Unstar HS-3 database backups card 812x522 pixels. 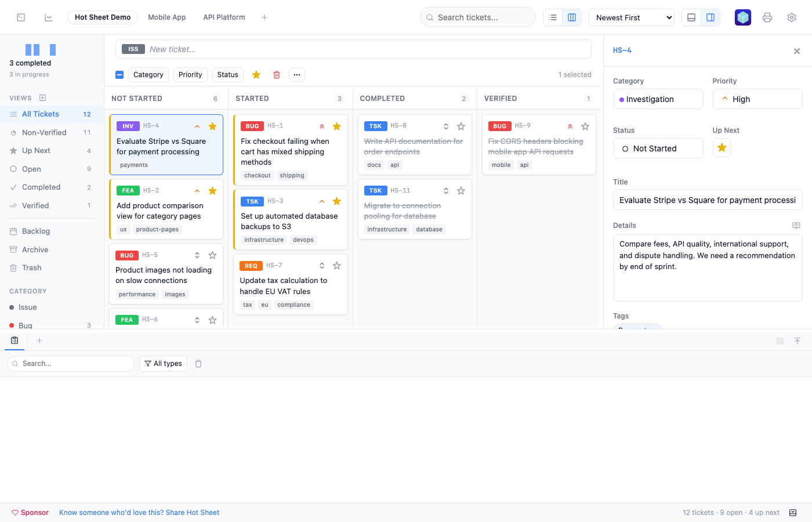[x=336, y=201]
